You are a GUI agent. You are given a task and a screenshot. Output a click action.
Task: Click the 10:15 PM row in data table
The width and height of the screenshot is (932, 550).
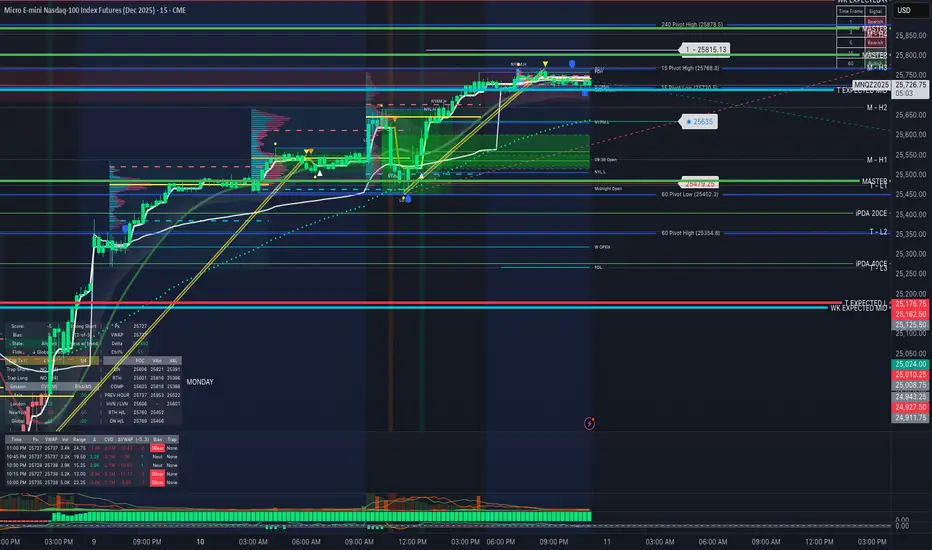92,474
